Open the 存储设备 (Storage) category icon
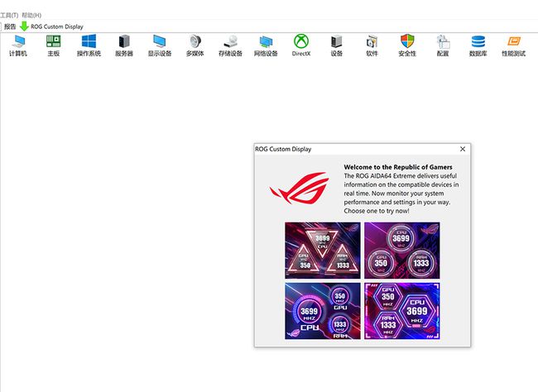The height and width of the screenshot is (392, 538). click(x=231, y=45)
